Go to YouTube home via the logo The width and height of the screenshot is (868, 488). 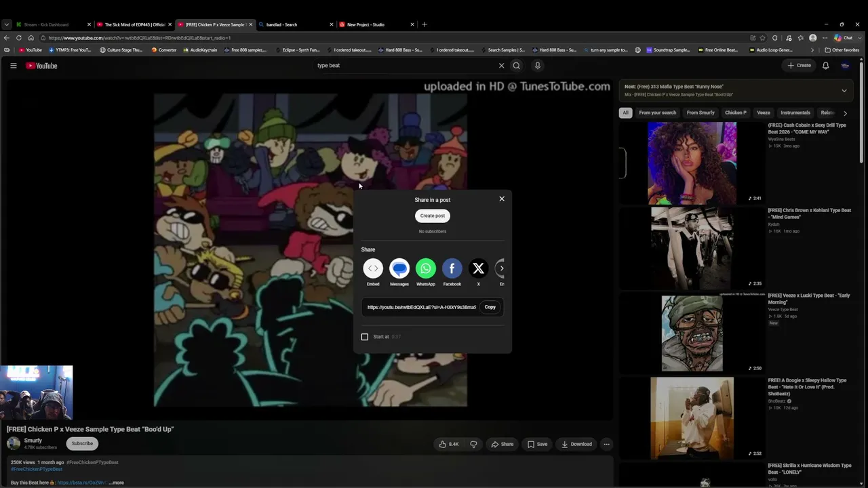click(x=41, y=66)
